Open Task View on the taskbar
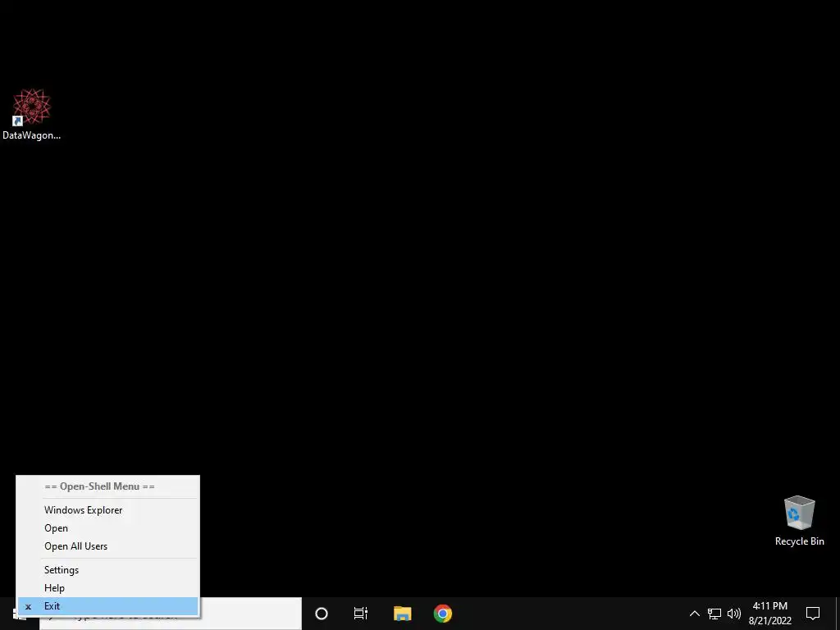Screen dimensions: 840x630 point(361,614)
